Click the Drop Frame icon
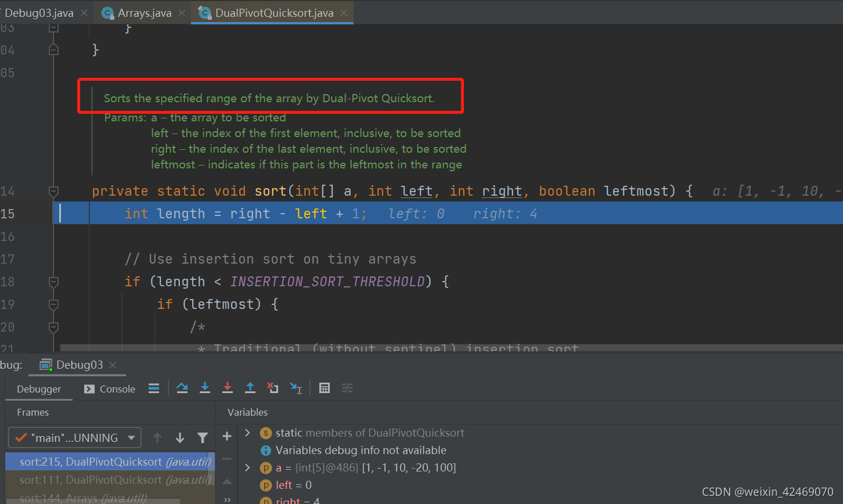The height and width of the screenshot is (504, 843). click(x=273, y=388)
